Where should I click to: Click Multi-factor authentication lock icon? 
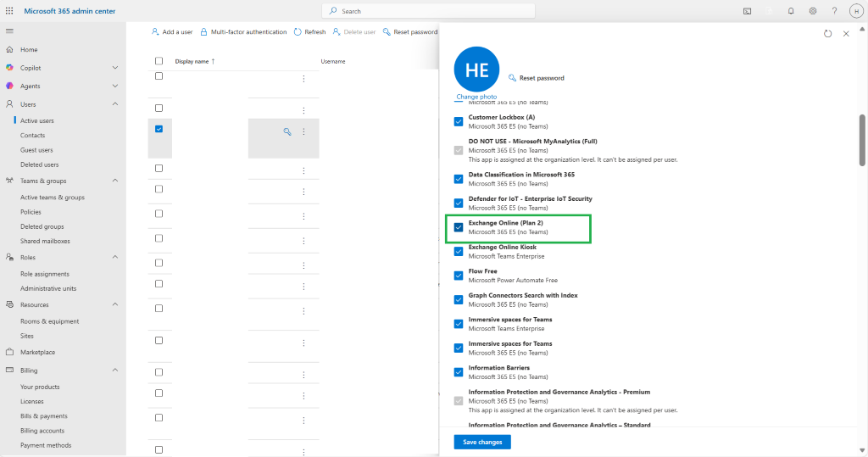203,31
